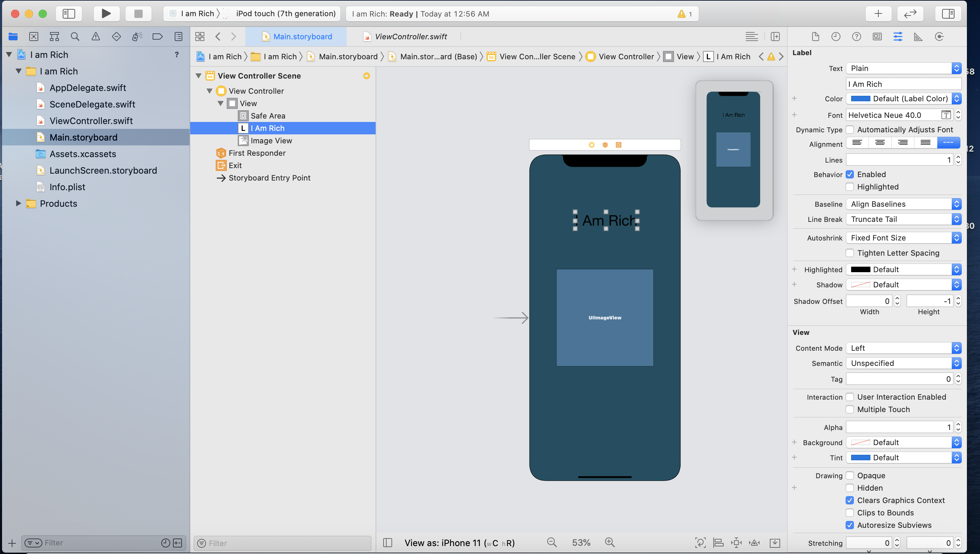Click the Run (play) button

(x=106, y=14)
